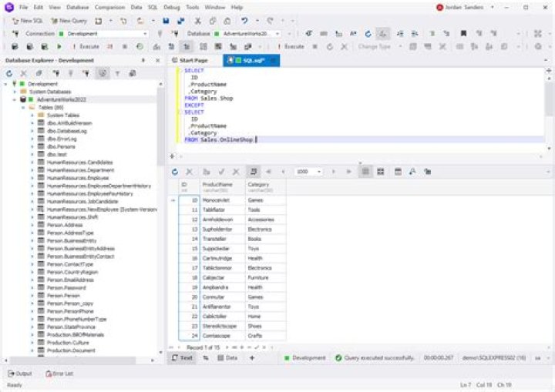
Task: Click the black bookmark icon in SQL toolbar
Action: coord(463,34)
